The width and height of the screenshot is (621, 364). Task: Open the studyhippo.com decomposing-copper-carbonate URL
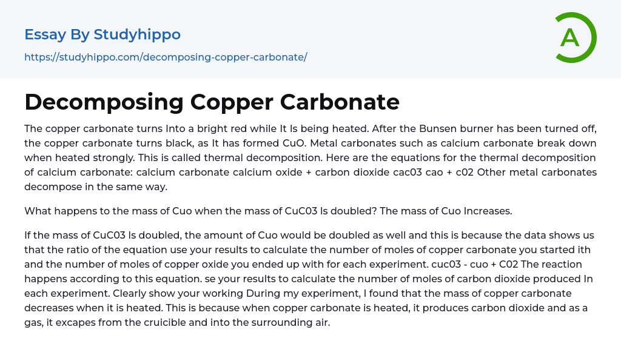pos(166,57)
